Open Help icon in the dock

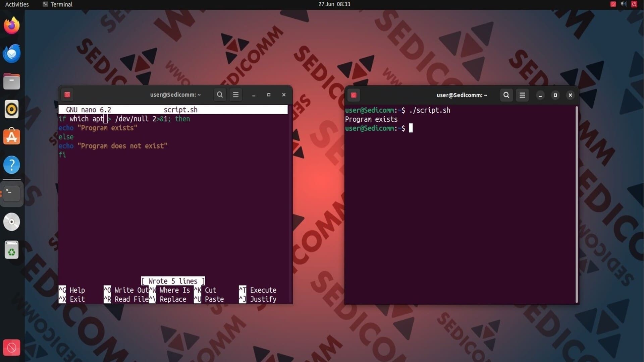[x=12, y=165]
